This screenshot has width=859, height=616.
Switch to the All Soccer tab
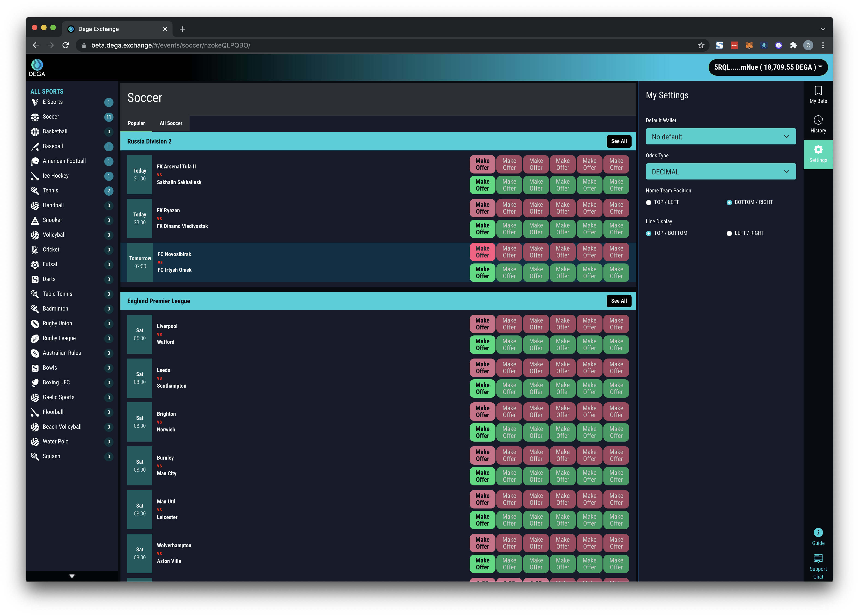(171, 123)
